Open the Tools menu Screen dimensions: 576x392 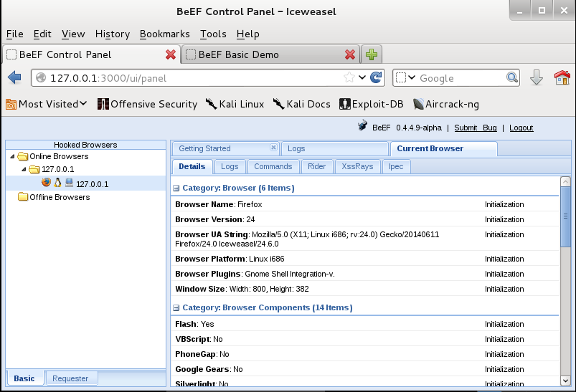[x=213, y=34]
